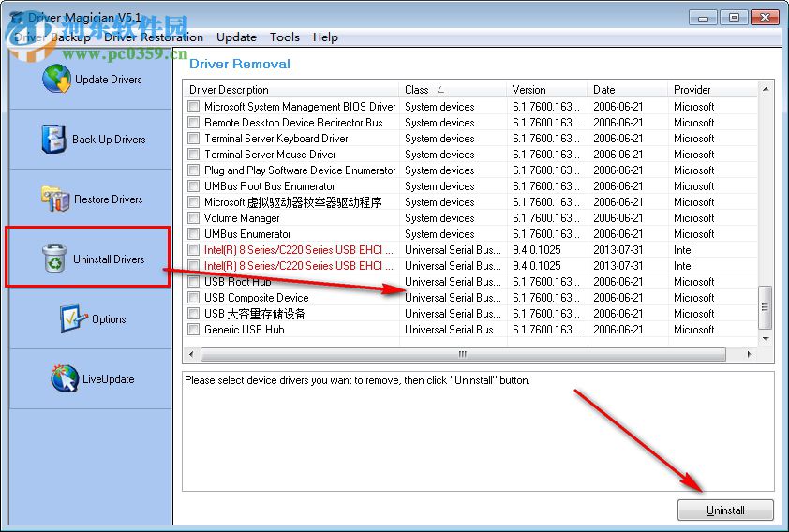
Task: Click Restore Drivers sidebar label
Action: tap(108, 199)
